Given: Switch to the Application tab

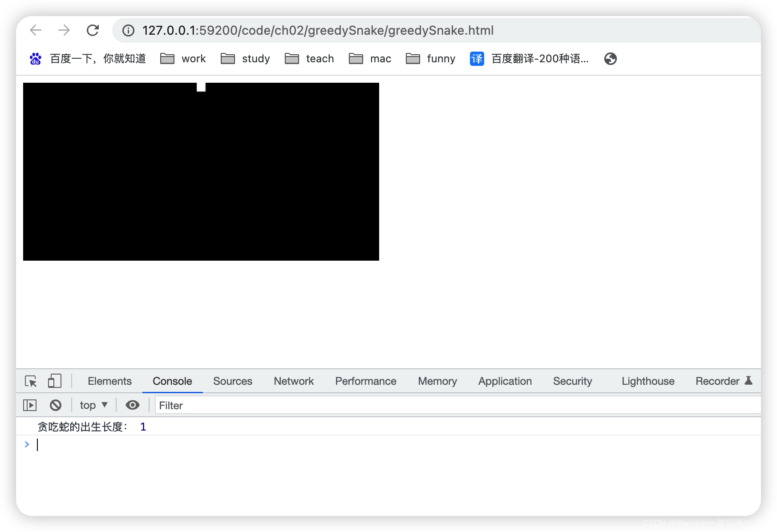Looking at the screenshot, I should pyautogui.click(x=505, y=381).
